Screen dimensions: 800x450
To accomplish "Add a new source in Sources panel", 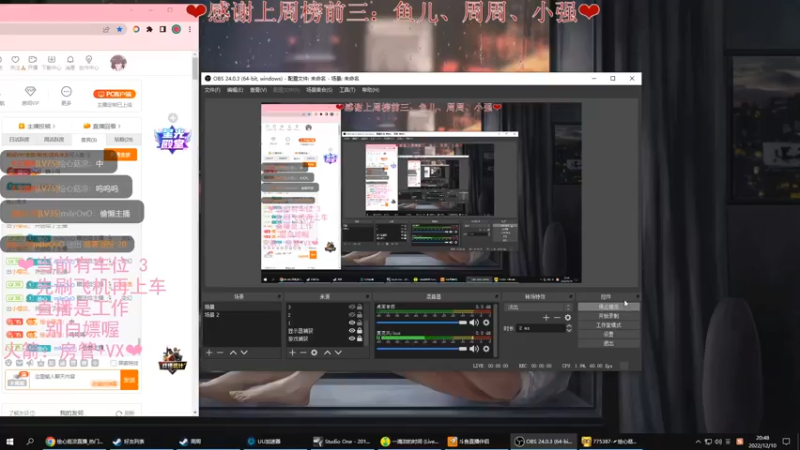I will pos(292,353).
